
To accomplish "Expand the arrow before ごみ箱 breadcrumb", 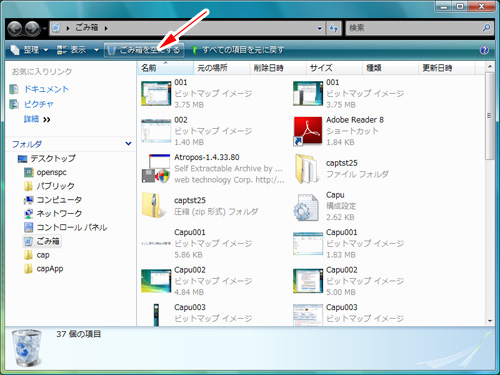I will click(68, 28).
